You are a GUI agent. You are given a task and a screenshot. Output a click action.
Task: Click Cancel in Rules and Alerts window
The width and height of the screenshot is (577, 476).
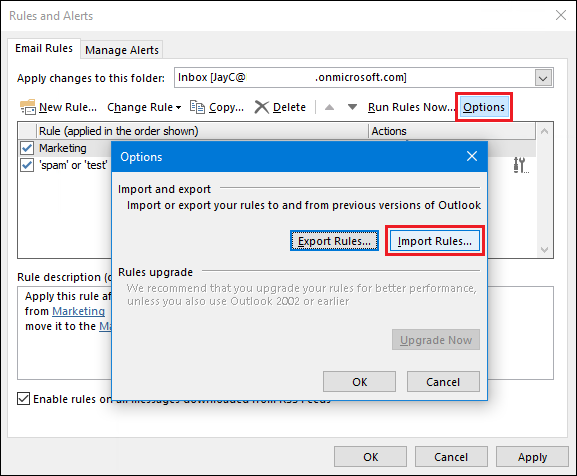451,457
